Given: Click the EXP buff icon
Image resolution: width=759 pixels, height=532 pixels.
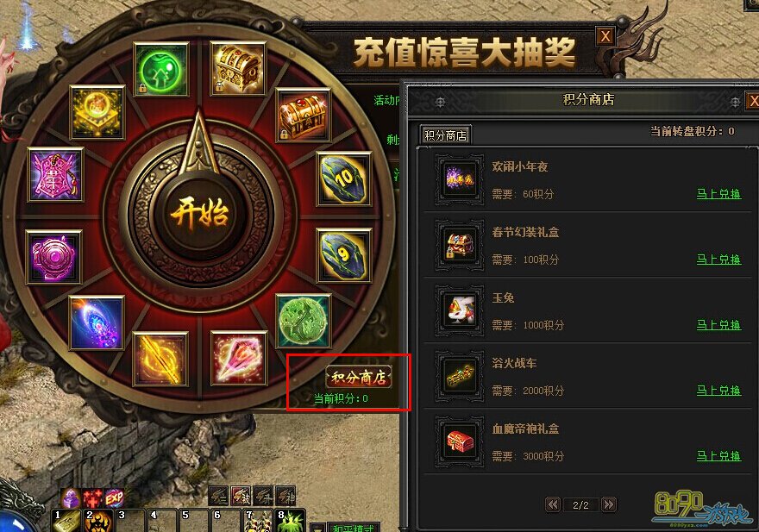Looking at the screenshot, I should point(114,498).
